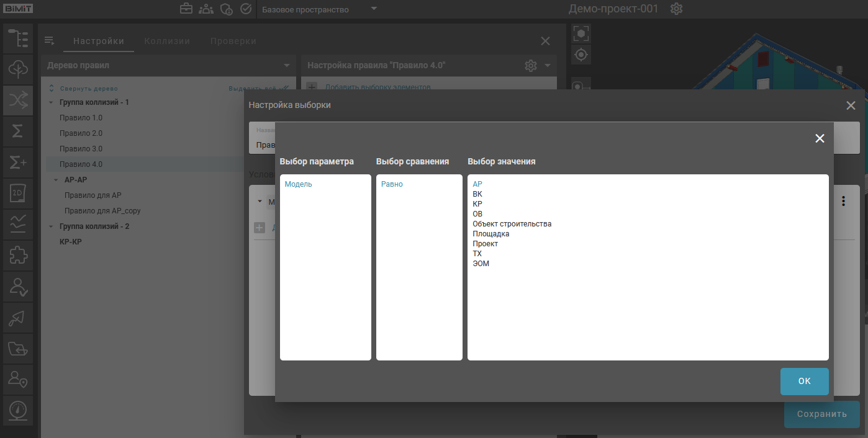868x438 pixels.
Task: Click the briefcase icon in top bar
Action: [x=186, y=9]
